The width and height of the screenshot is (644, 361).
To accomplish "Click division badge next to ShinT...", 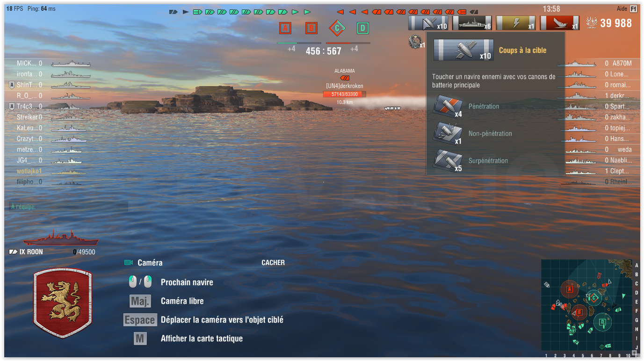I will click(12, 85).
